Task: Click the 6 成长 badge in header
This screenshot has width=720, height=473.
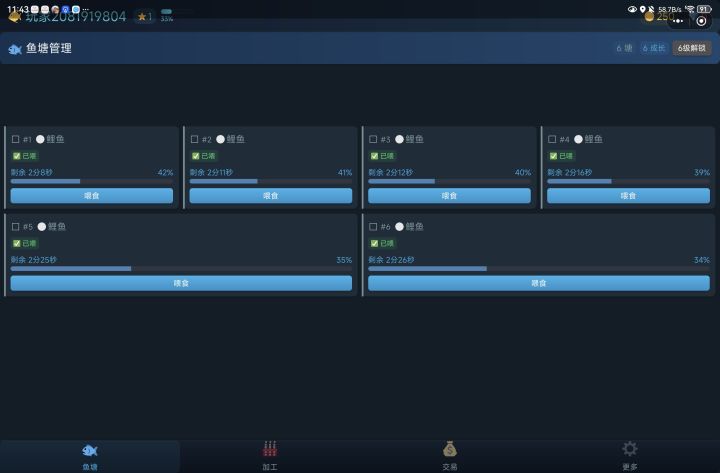Action: coord(654,48)
